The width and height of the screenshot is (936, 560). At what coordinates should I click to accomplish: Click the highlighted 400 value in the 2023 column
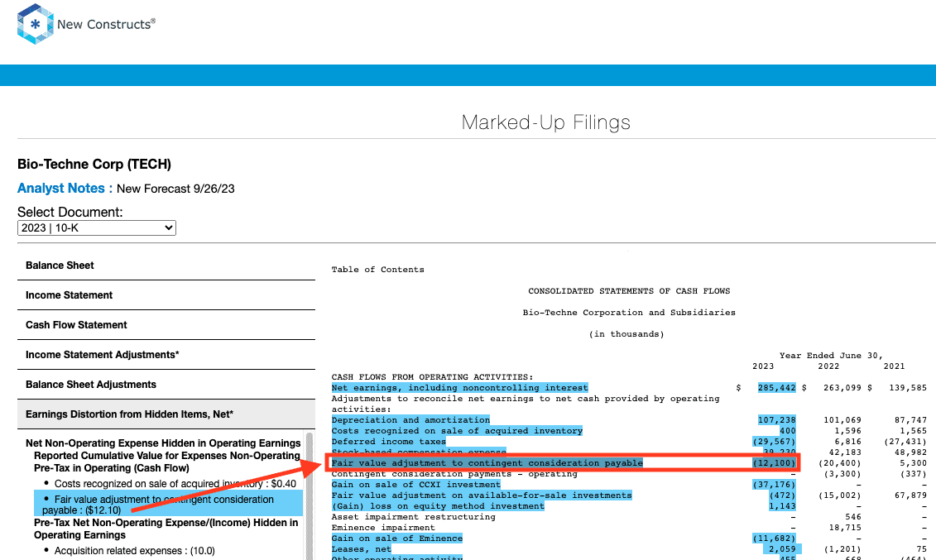(x=787, y=431)
